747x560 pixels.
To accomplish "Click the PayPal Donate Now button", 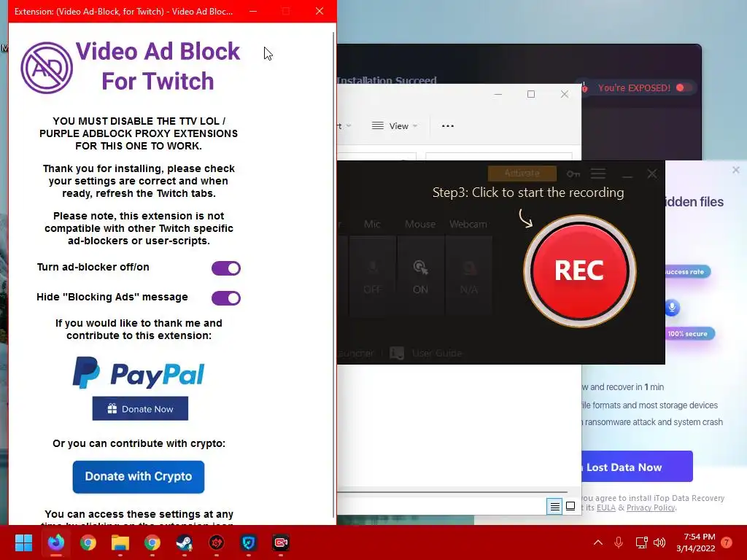I will tap(140, 408).
